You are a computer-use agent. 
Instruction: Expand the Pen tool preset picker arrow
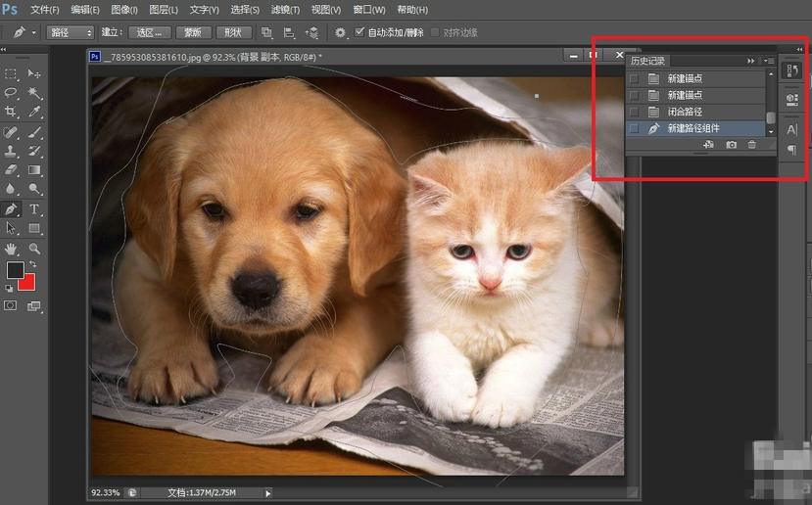coord(33,32)
